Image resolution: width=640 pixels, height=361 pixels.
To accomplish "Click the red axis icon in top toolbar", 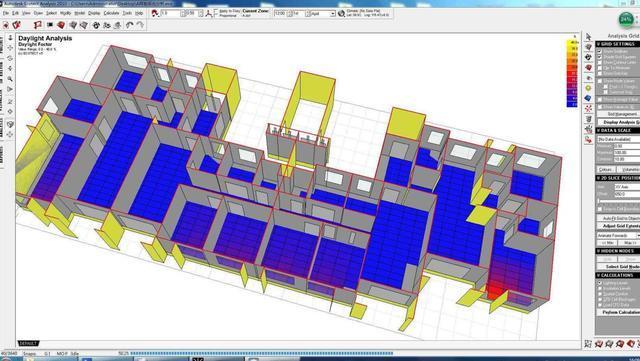I will (209, 14).
